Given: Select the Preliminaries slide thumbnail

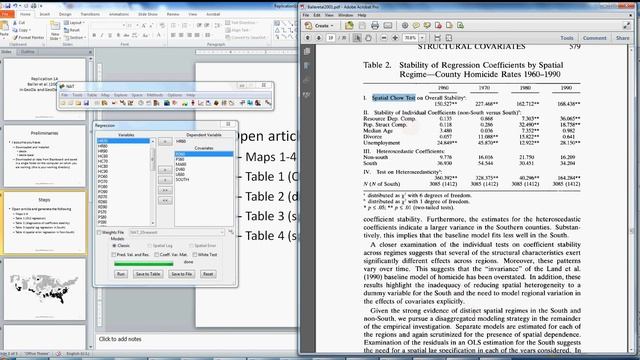Looking at the screenshot, I should click(x=44, y=156).
